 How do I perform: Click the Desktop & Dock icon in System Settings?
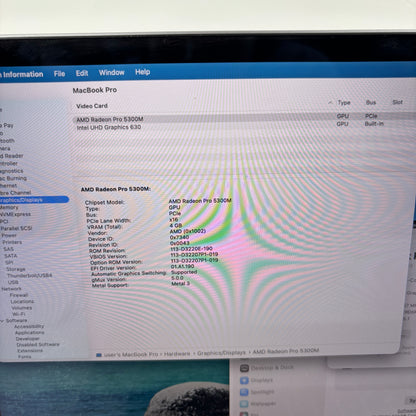tap(244, 368)
